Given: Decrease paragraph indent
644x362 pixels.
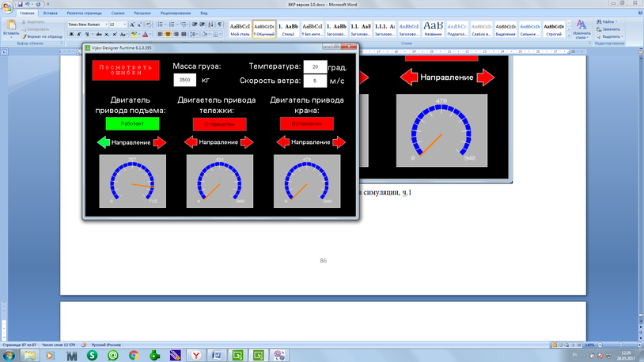Looking at the screenshot, I should tap(195, 25).
